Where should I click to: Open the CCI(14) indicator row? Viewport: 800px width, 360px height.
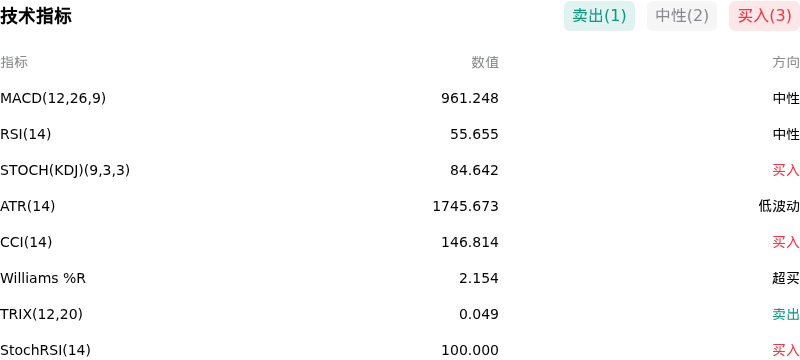click(400, 242)
